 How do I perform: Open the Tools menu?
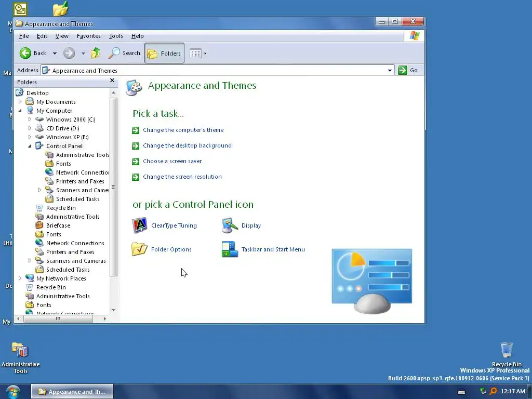click(116, 36)
